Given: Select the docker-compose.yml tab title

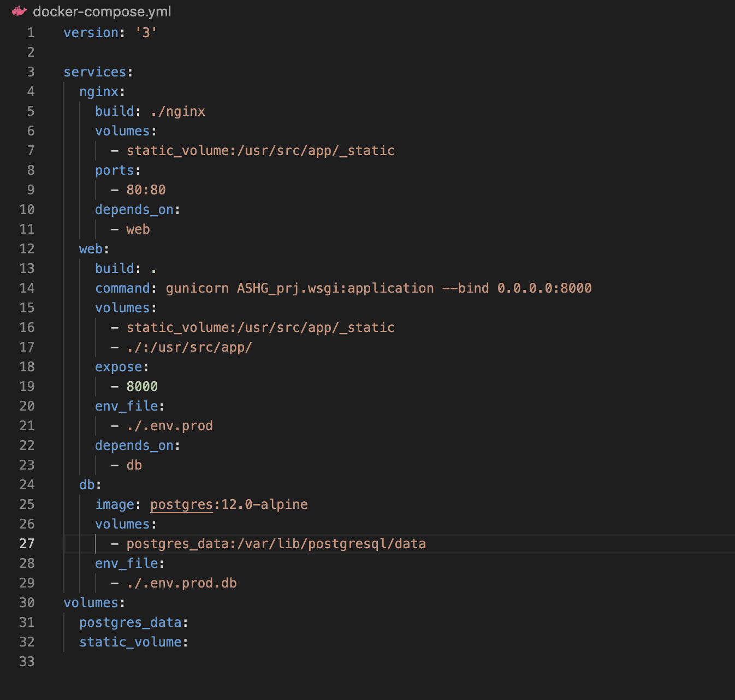Looking at the screenshot, I should click(x=102, y=11).
